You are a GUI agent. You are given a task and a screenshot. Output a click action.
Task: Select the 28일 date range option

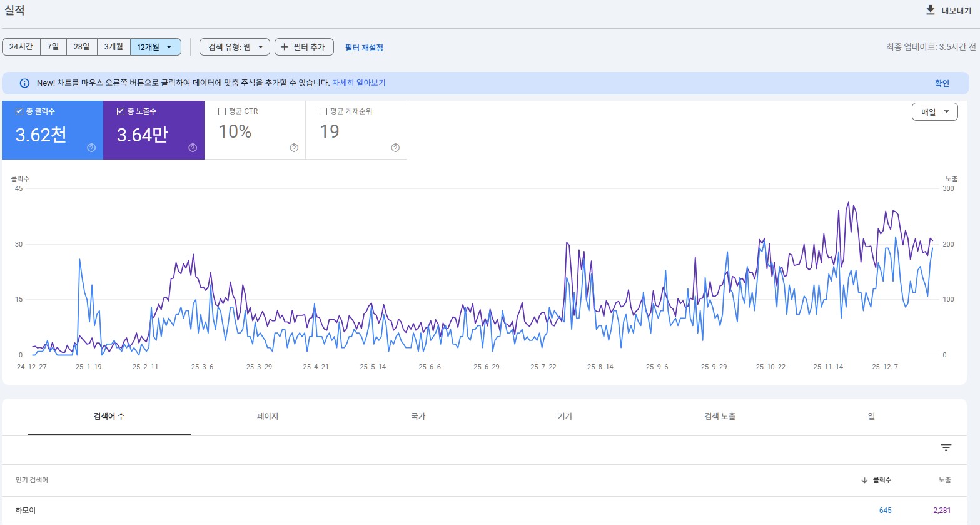(81, 47)
